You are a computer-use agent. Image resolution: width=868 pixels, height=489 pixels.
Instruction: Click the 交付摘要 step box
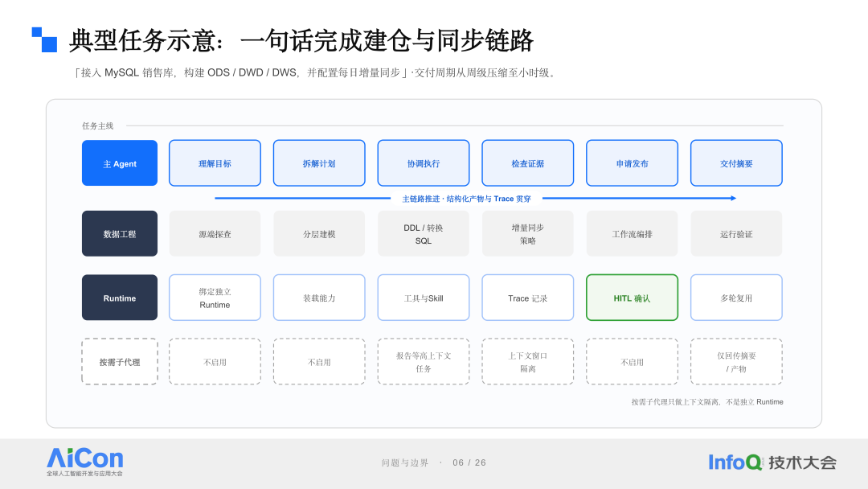pos(736,162)
